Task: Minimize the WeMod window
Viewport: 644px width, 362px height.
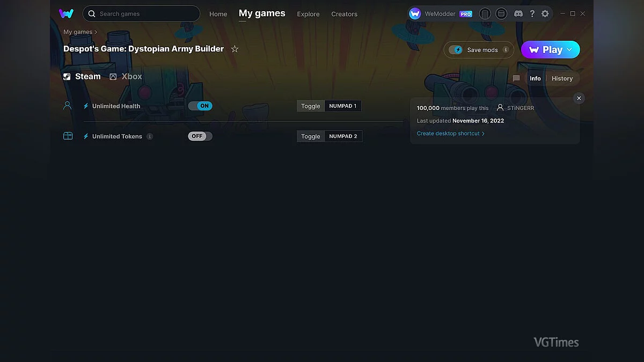Action: [x=562, y=13]
